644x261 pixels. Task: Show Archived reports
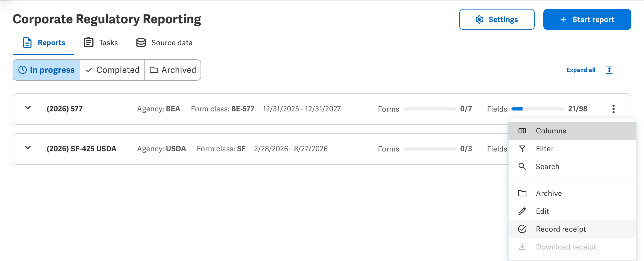(x=172, y=70)
